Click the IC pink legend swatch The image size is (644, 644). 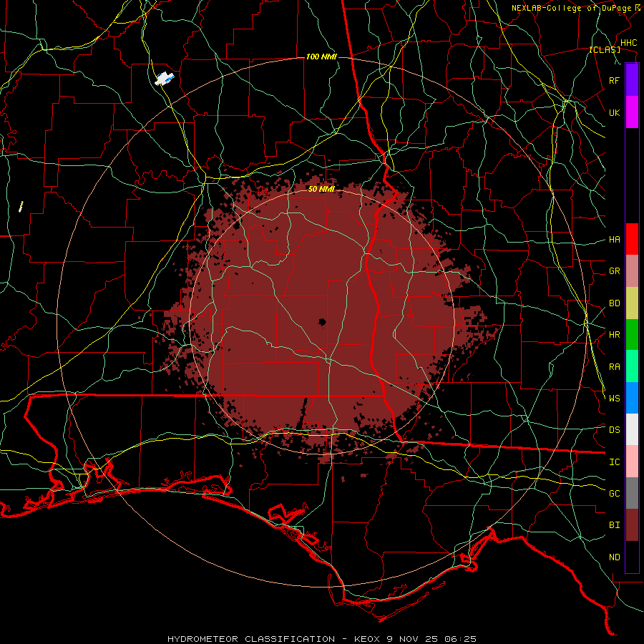[632, 462]
